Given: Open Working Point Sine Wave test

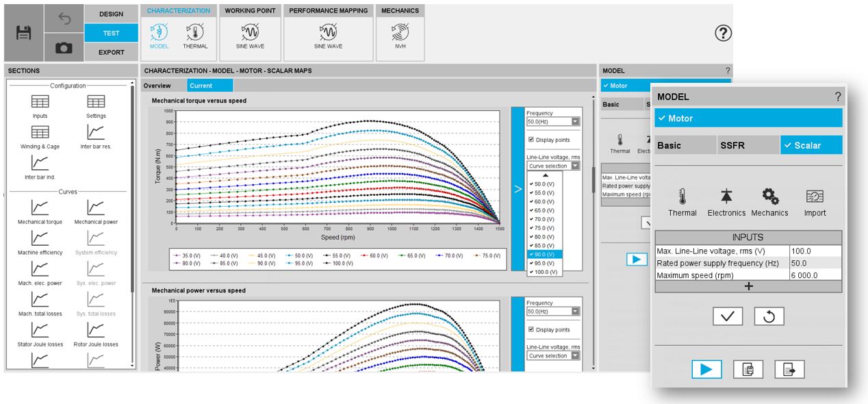Looking at the screenshot, I should [250, 36].
